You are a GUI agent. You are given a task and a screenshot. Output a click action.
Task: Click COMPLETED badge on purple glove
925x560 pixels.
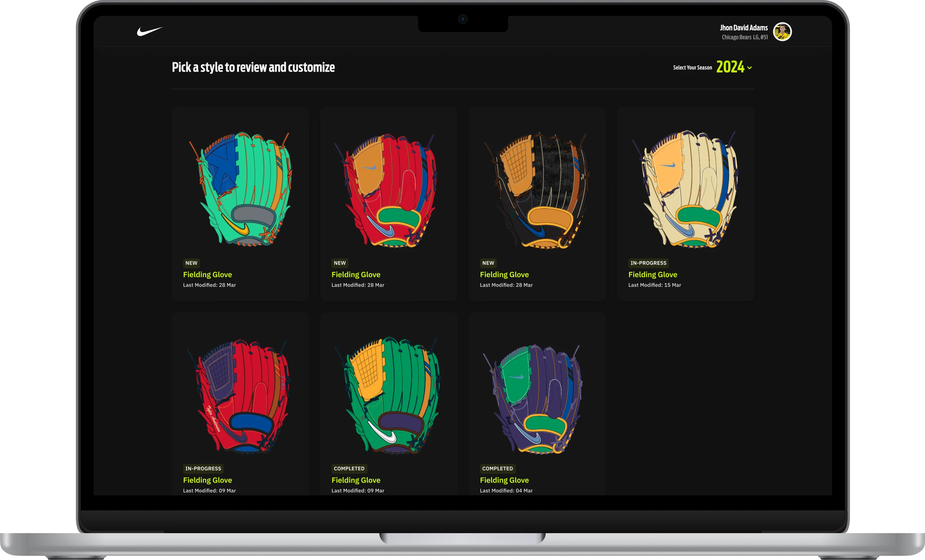pos(497,469)
